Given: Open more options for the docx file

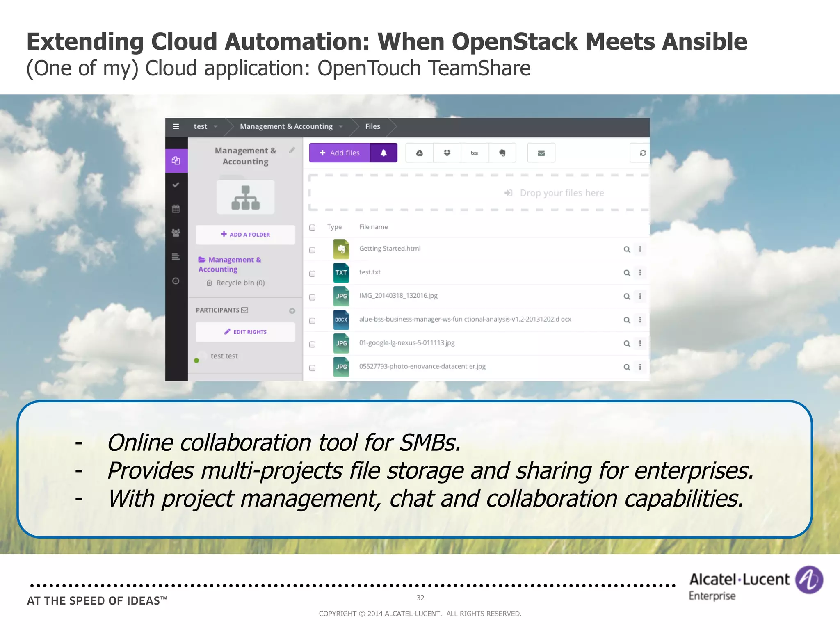Looking at the screenshot, I should 640,320.
